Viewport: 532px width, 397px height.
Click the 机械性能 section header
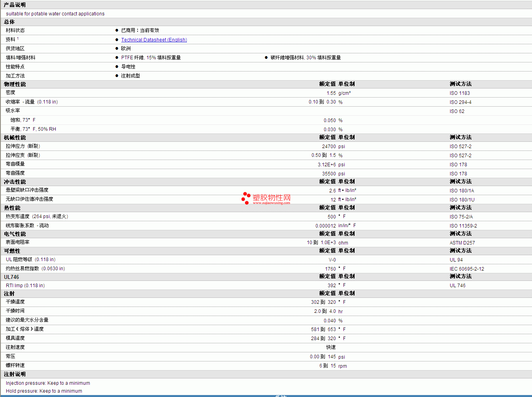15,137
